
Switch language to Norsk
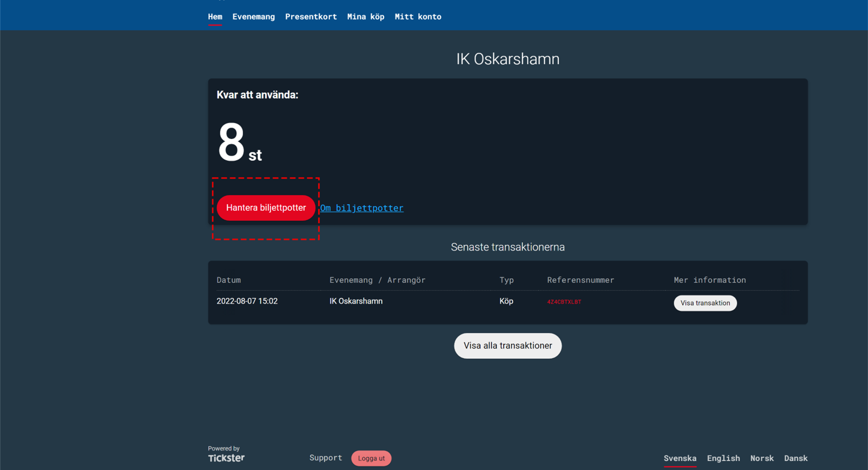[x=762, y=459]
